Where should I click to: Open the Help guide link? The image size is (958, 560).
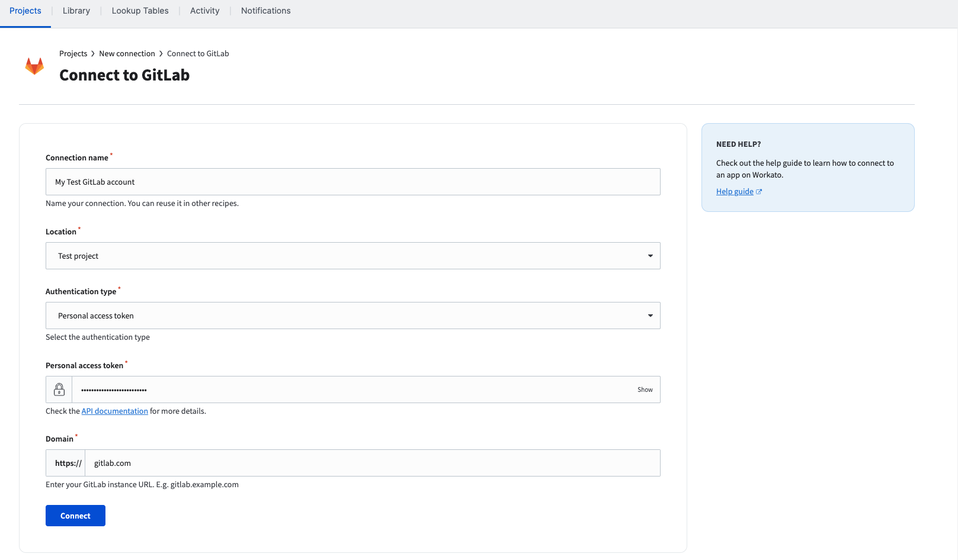pyautogui.click(x=735, y=192)
